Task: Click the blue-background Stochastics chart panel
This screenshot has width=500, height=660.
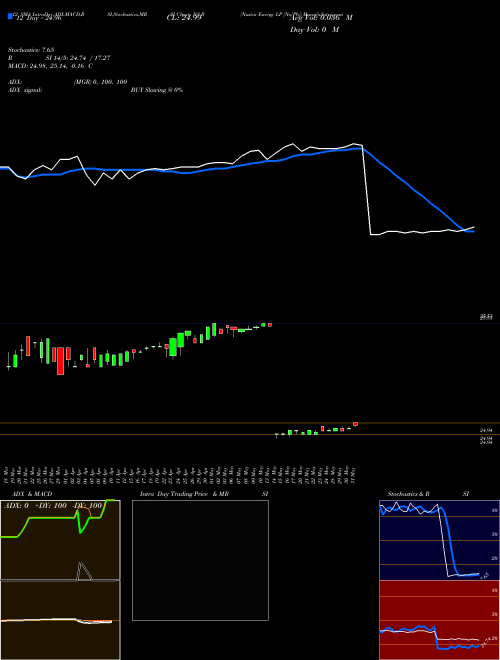Action: [439, 540]
